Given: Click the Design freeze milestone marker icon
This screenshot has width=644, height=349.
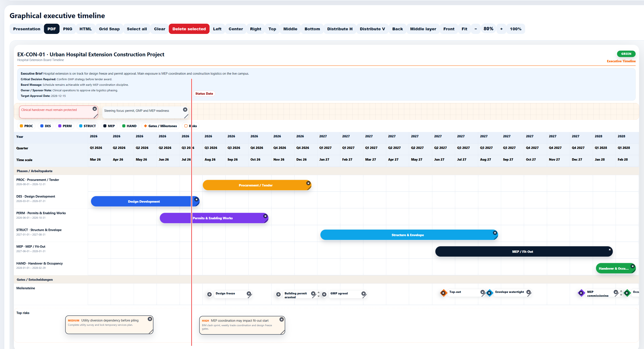Looking at the screenshot, I should click(x=210, y=295).
